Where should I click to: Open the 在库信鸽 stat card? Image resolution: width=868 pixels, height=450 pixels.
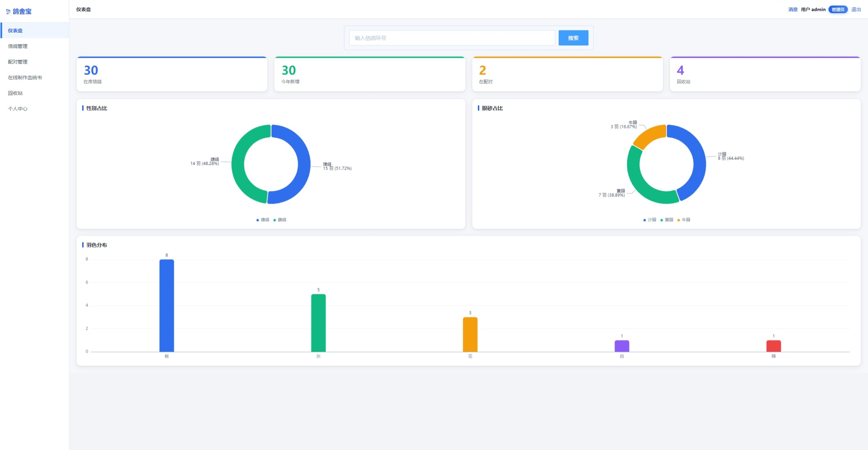172,74
